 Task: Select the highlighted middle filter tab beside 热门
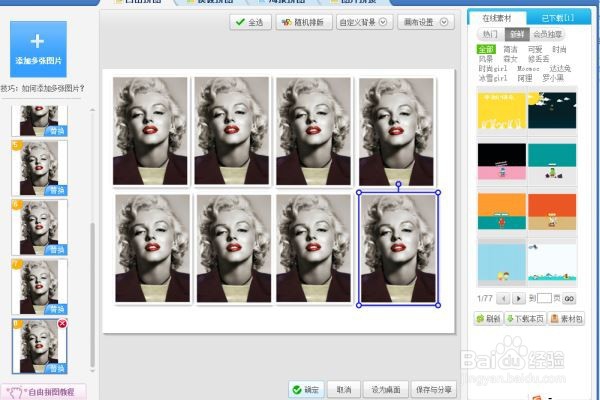point(517,34)
